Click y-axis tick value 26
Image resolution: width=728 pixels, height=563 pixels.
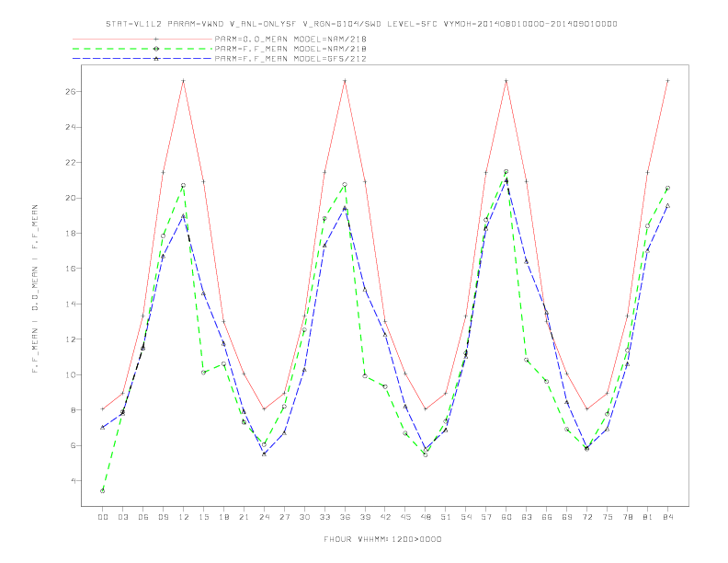point(70,91)
